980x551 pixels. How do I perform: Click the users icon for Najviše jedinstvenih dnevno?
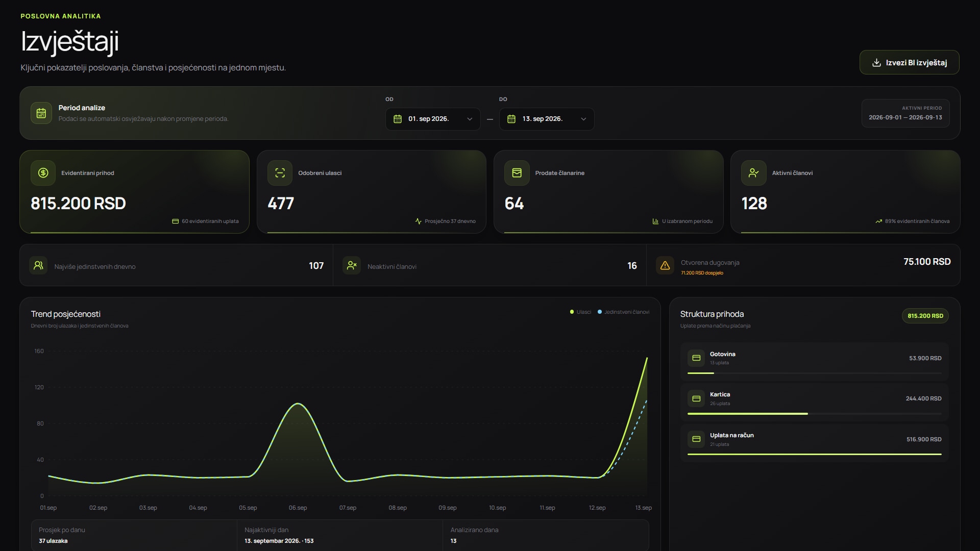tap(38, 265)
